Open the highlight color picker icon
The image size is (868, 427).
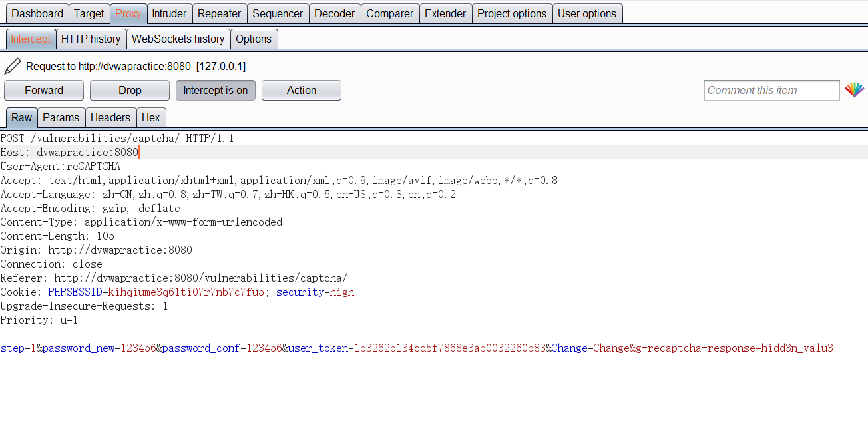[x=854, y=90]
